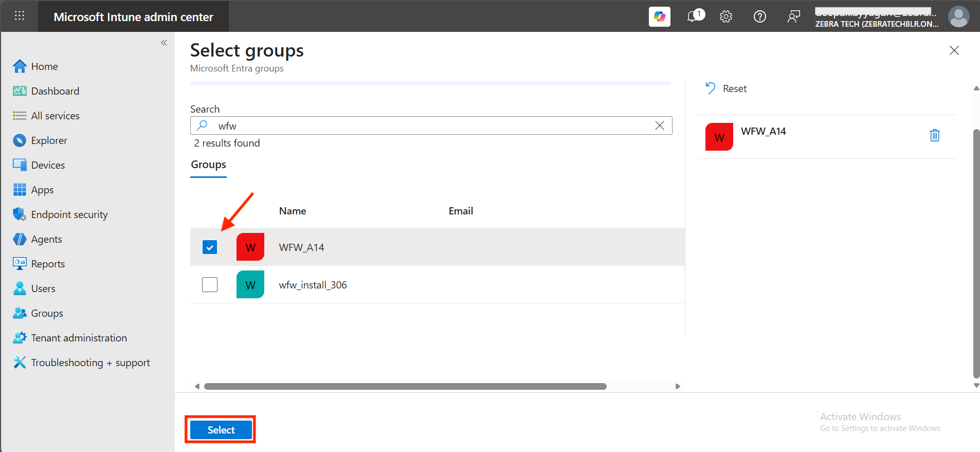Screen dimensions: 980x452
Task: Click the WFW_A14 group name in results
Action: (x=302, y=247)
